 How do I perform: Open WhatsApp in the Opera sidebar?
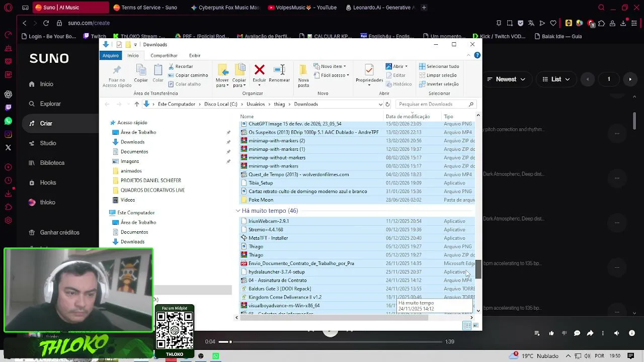point(8,121)
